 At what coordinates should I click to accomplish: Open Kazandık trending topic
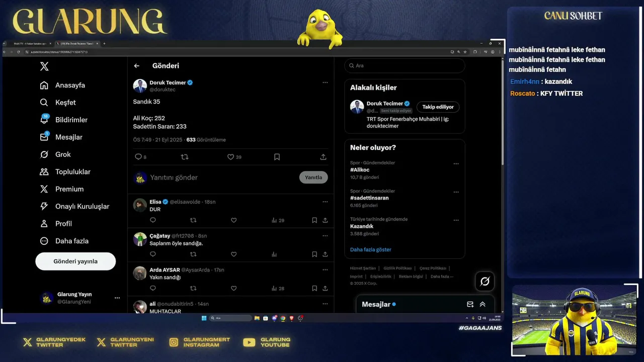362,226
